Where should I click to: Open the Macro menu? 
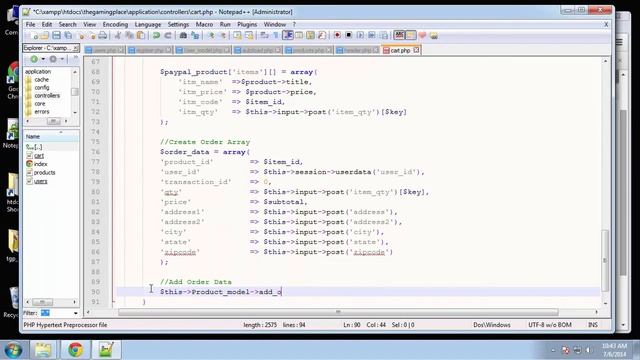coord(204,24)
